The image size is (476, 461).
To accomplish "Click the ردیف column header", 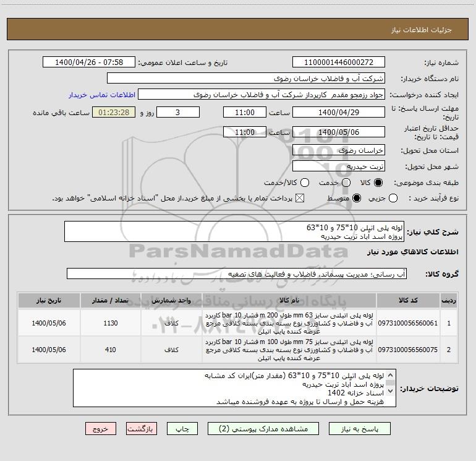I will 449,301.
